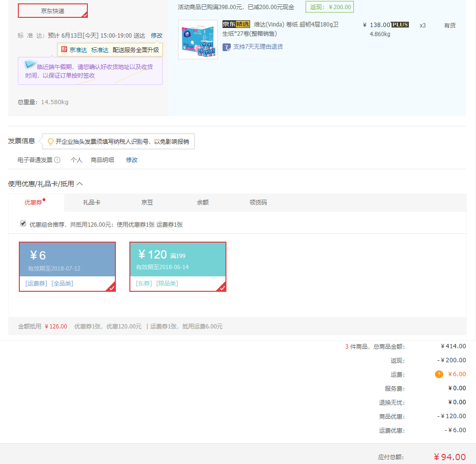Click the 应付总额 ¥94.00 amount
This screenshot has width=476, height=464.
[449, 457]
